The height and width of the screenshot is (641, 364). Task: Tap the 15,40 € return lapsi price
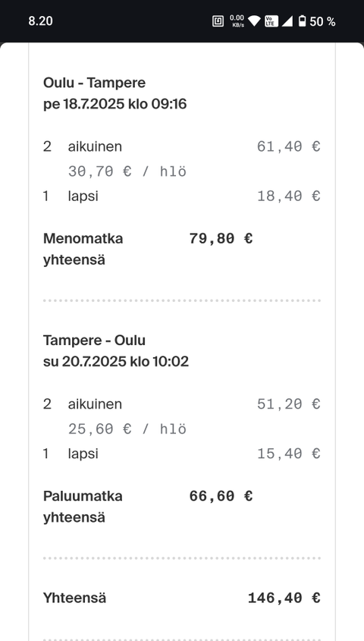(288, 454)
